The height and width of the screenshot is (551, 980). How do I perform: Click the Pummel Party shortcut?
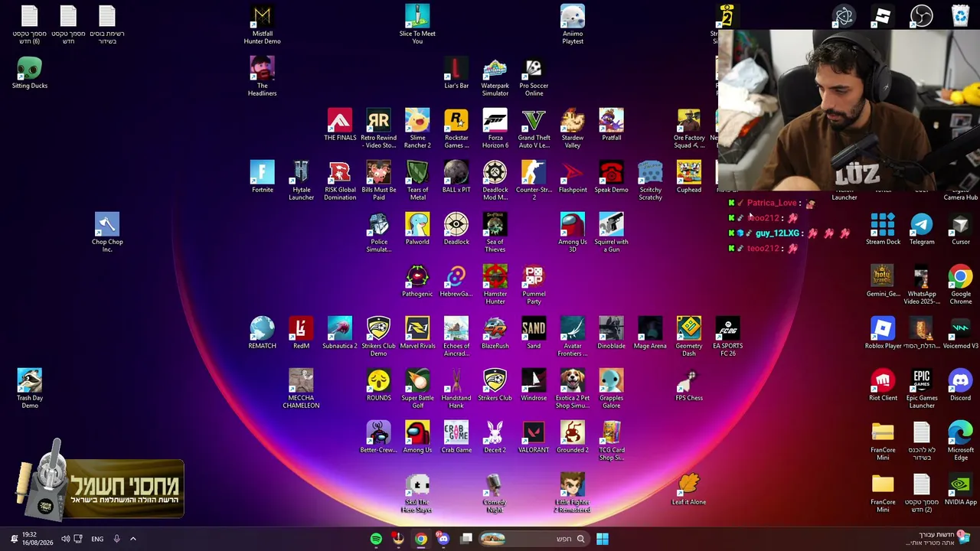[534, 285]
